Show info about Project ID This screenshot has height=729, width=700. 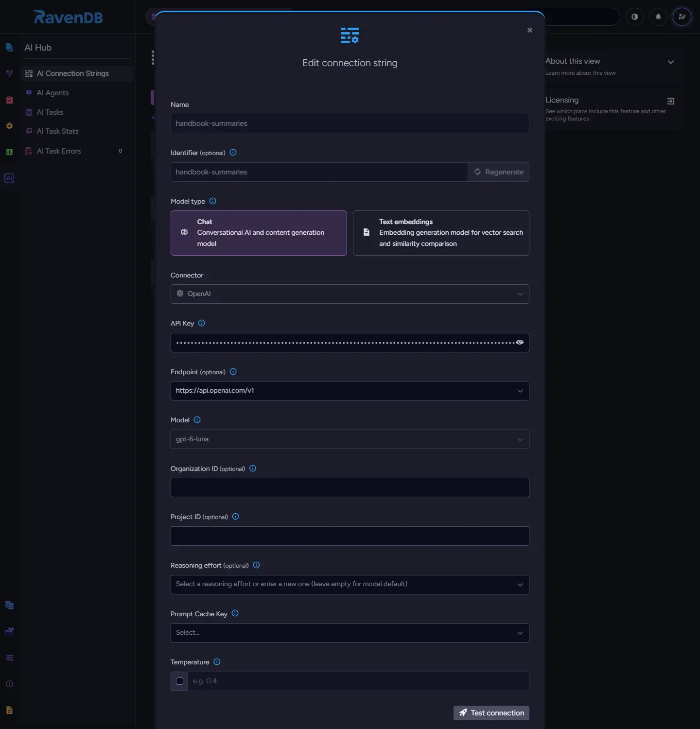click(x=236, y=517)
